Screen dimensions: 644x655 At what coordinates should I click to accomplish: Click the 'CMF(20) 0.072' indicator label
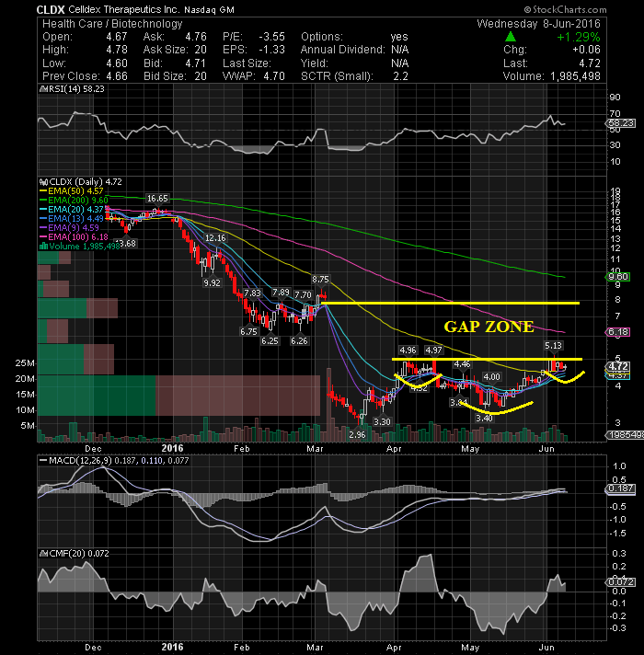pyautogui.click(x=79, y=554)
